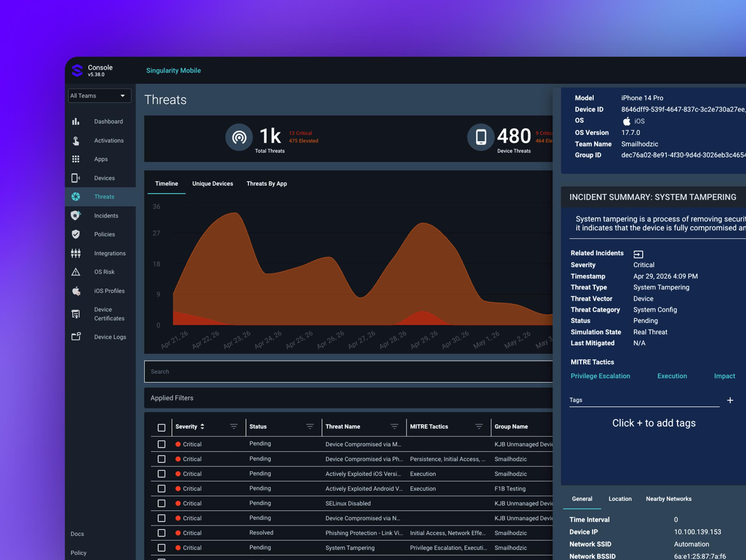Viewport: 746px width, 560px height.
Task: Click the Devices phone icon in sidebar
Action: coord(75,178)
